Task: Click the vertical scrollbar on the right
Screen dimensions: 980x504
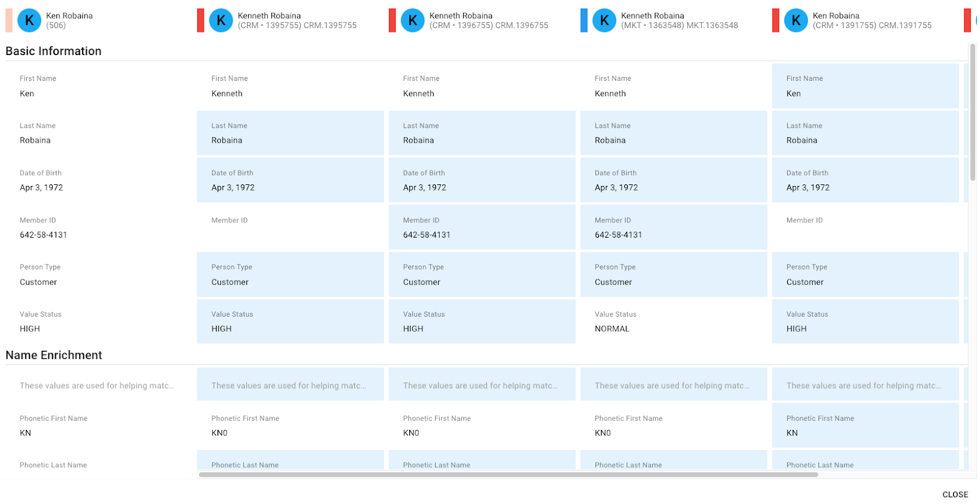Action: click(x=972, y=112)
